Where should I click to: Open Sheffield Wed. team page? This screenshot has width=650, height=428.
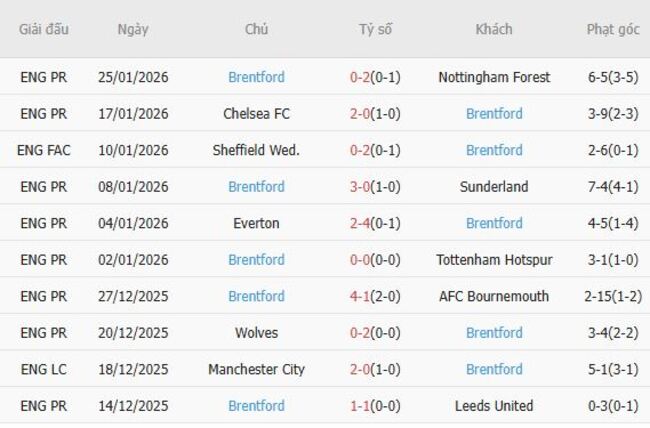tap(256, 150)
